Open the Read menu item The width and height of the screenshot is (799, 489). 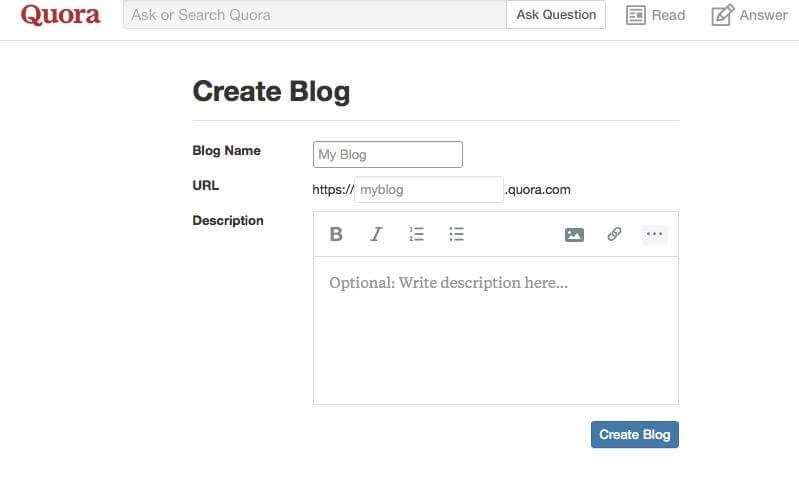655,15
